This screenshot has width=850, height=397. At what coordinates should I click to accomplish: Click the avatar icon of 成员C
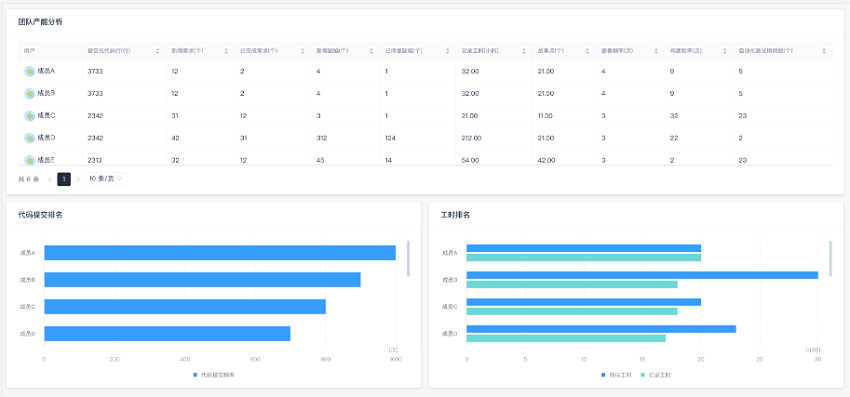(30, 116)
